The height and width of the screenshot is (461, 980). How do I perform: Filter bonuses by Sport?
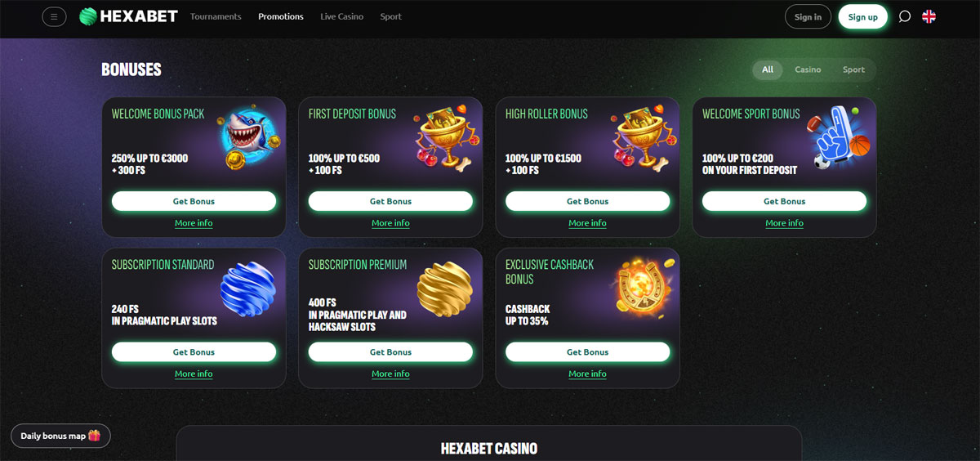point(853,69)
